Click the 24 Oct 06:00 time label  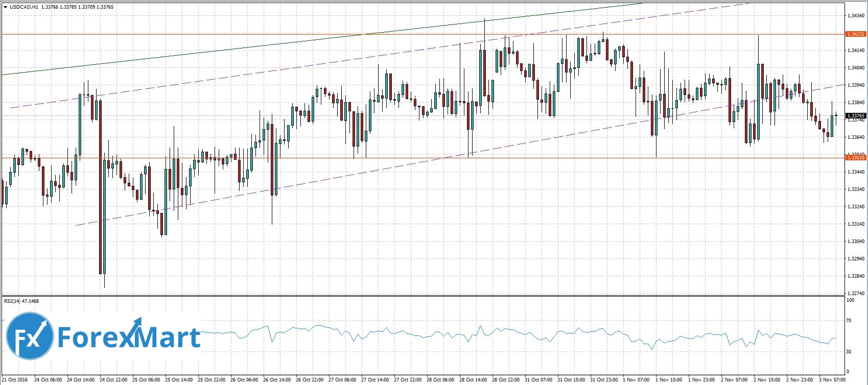(x=48, y=380)
